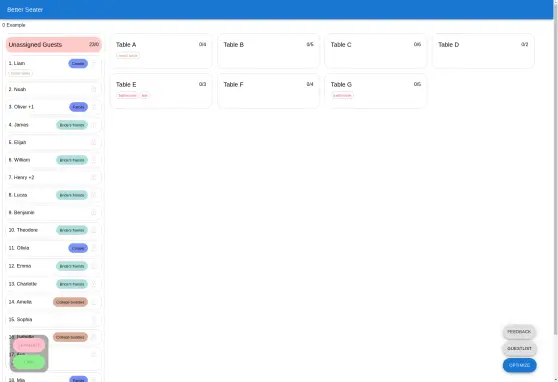Click the icon next to Amelia's College buddies tag

[94, 302]
